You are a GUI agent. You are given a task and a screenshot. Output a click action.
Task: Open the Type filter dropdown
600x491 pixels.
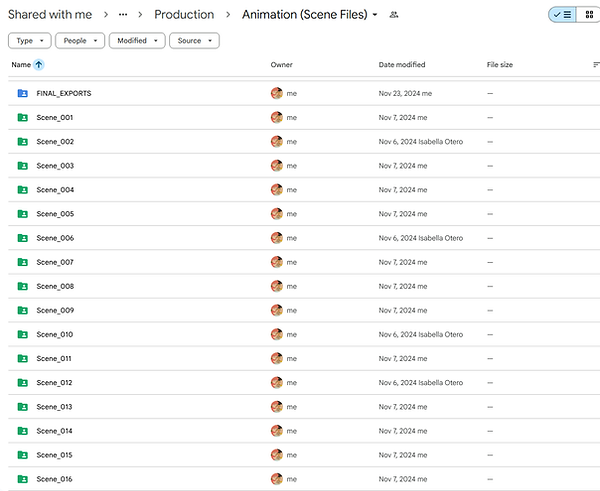[29, 41]
